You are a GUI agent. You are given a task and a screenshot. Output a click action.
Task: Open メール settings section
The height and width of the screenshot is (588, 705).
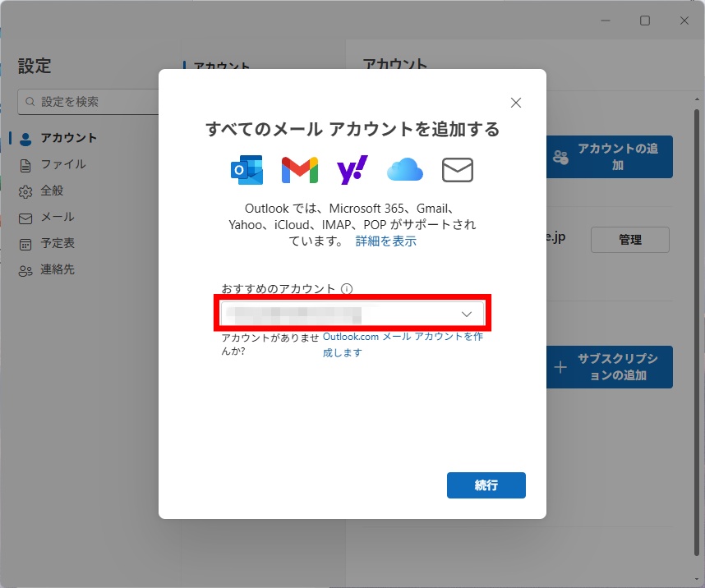[58, 217]
